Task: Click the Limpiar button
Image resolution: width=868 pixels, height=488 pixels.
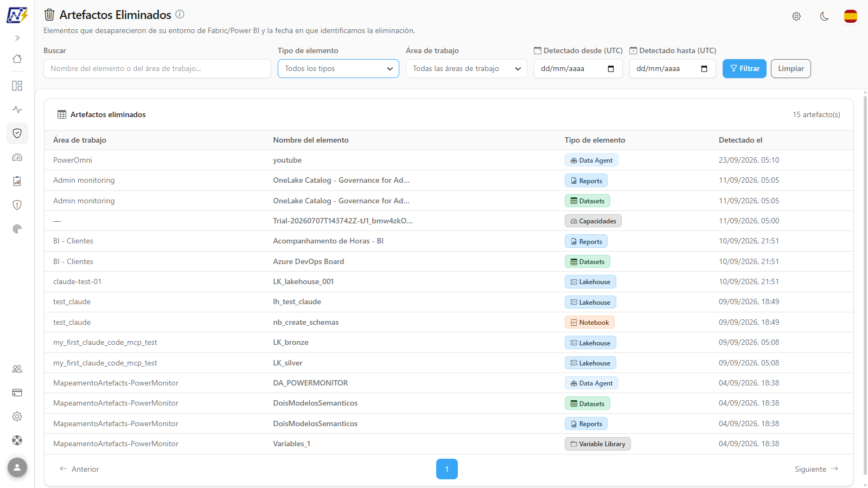Action: click(x=791, y=68)
